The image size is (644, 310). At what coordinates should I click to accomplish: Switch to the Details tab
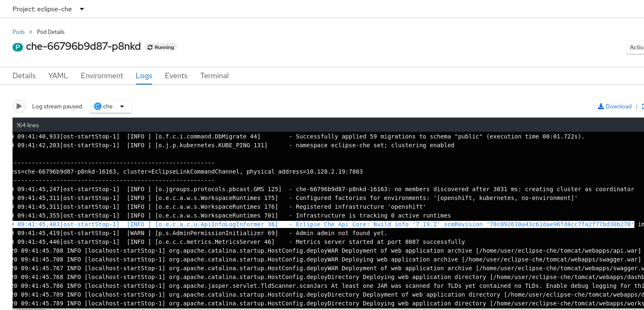point(24,76)
